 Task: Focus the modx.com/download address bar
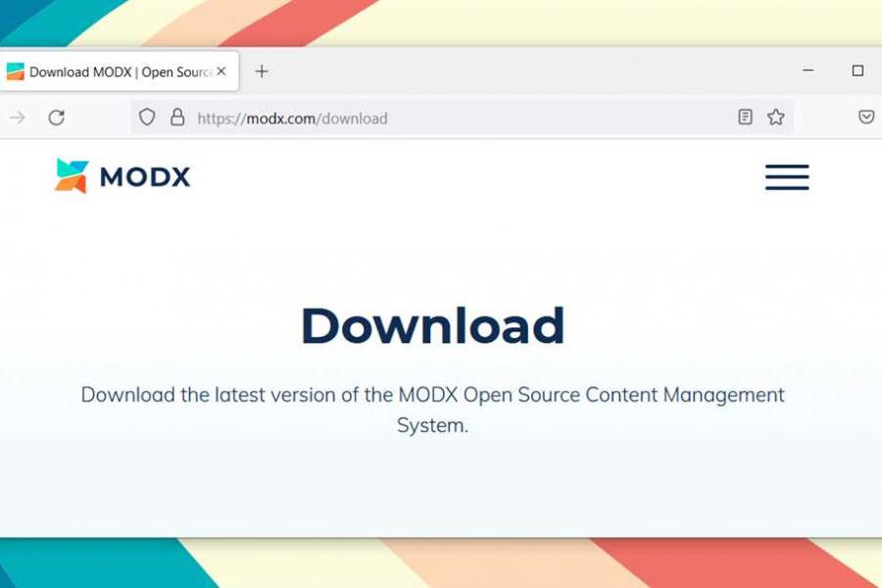pos(462,118)
